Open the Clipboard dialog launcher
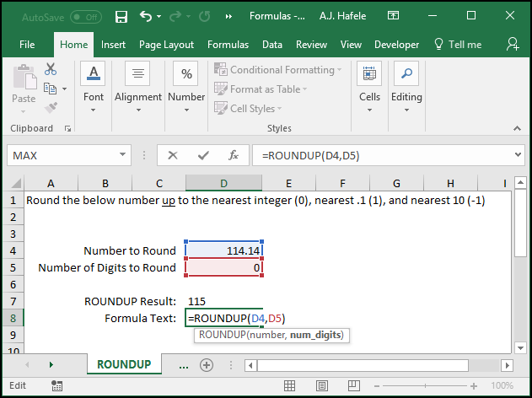The height and width of the screenshot is (398, 532). pyautogui.click(x=67, y=129)
